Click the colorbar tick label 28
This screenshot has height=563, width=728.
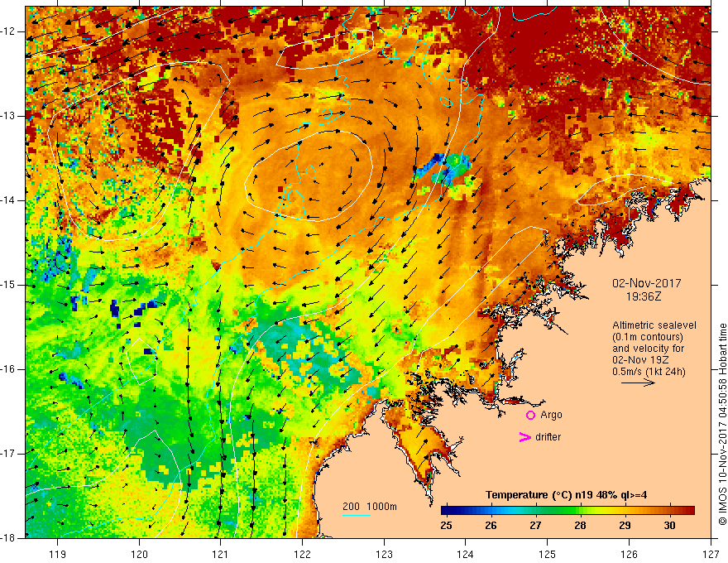[580, 526]
